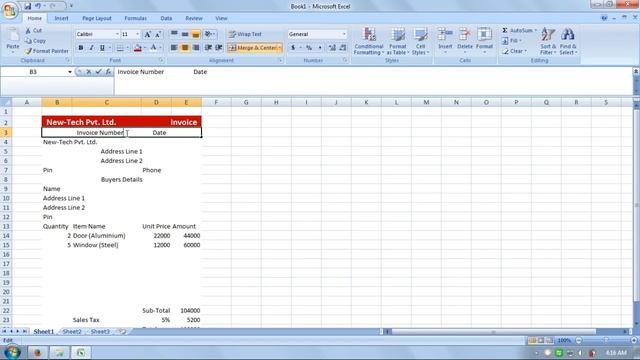Screen dimensions: 640x360
Task: Open Customize Quick Access Toolbar dropdown
Action: click(x=71, y=6)
